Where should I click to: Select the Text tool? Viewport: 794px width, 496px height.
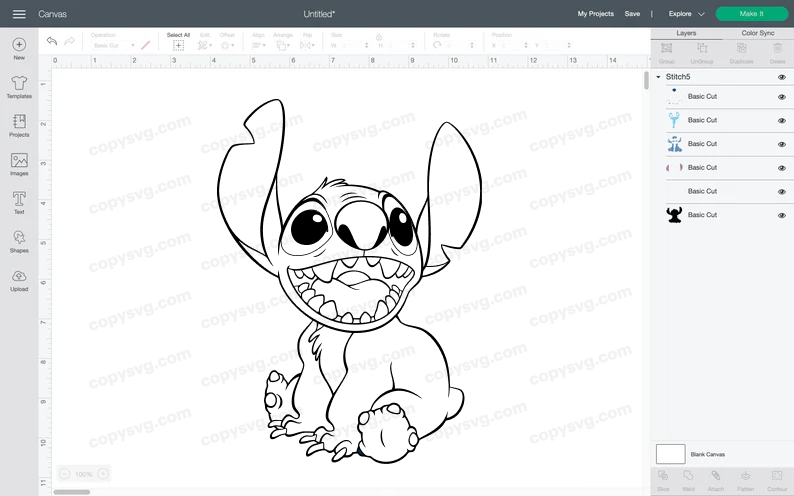(19, 198)
